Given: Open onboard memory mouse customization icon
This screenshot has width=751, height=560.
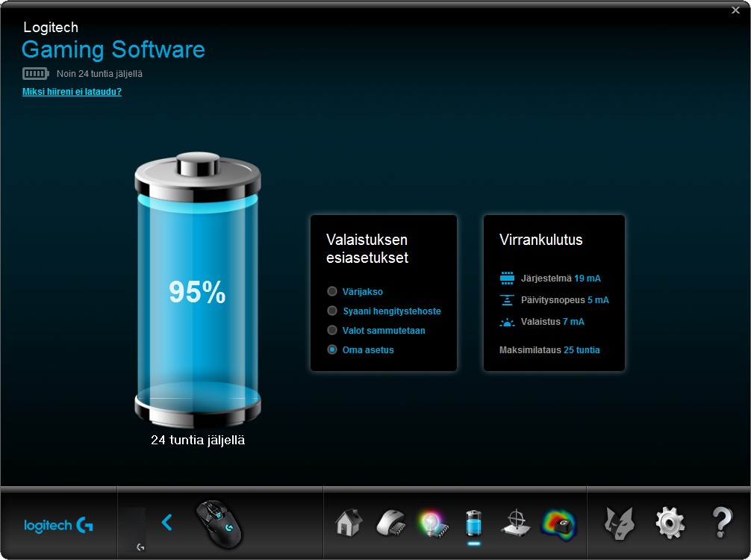Looking at the screenshot, I should click(391, 523).
